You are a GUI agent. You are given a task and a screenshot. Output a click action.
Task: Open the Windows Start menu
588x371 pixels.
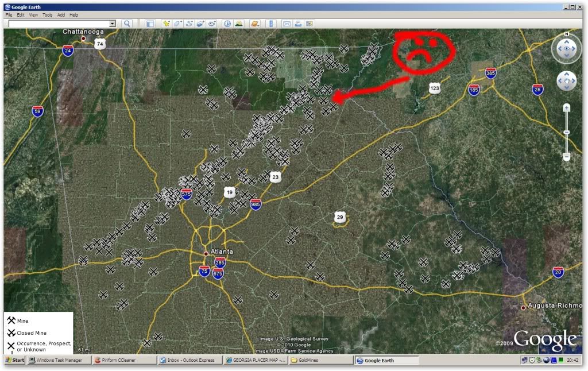(x=15, y=360)
